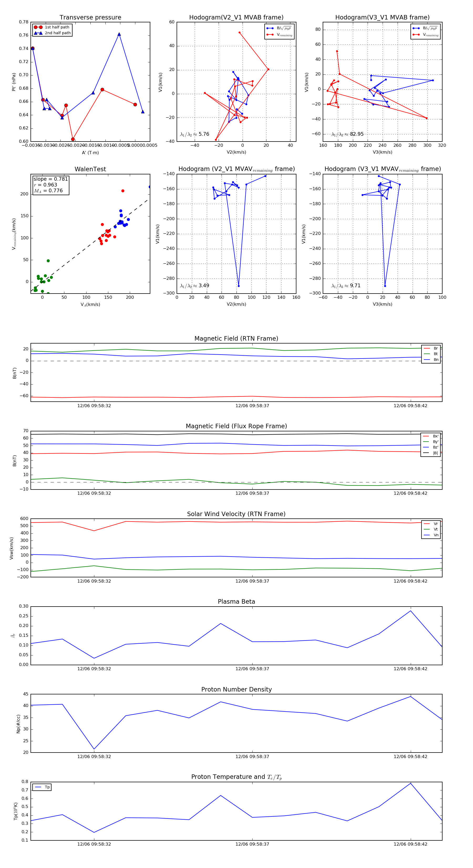This screenshot has width=473, height=868.
Task: Select 'Tp' legend entry in temperature plot
Action: [42, 787]
